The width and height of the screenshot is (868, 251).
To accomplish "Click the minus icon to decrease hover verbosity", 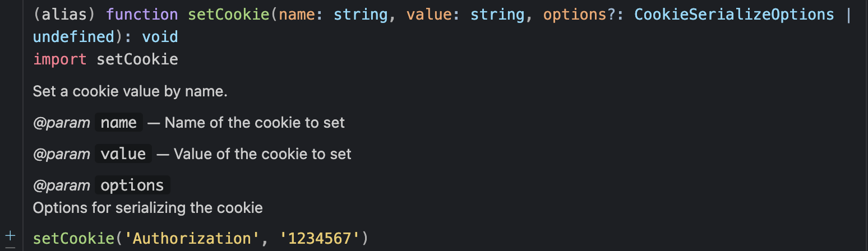I will pyautogui.click(x=10, y=247).
